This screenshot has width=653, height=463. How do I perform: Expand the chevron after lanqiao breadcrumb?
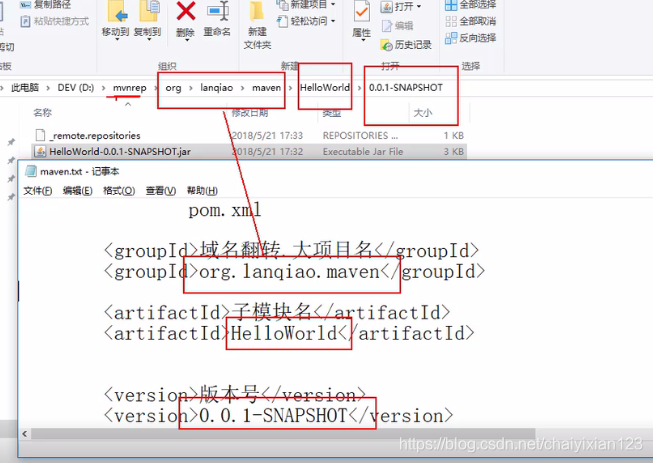(x=242, y=87)
